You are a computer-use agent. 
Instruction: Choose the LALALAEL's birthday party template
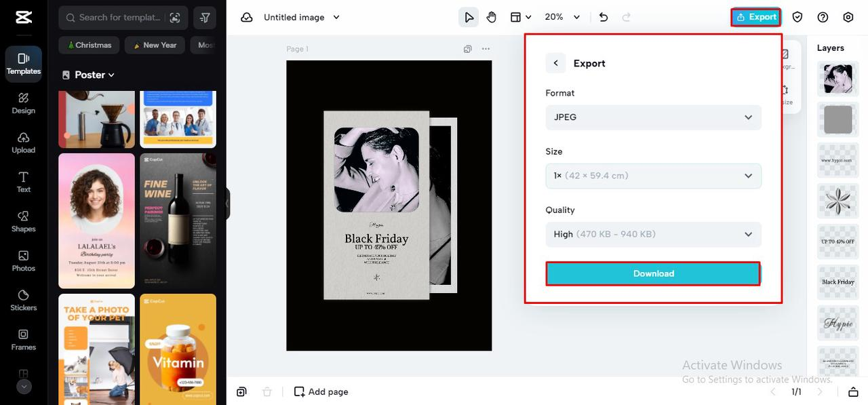[x=96, y=220]
